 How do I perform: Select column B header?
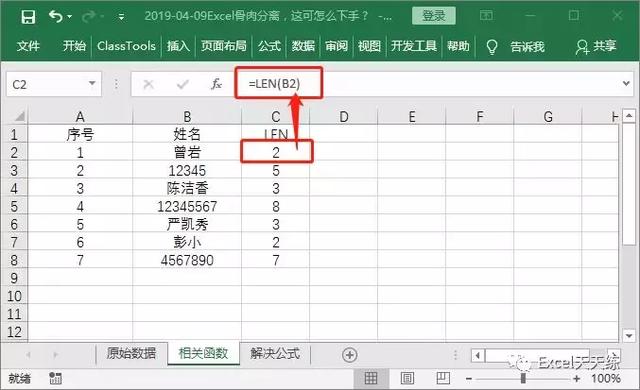187,117
